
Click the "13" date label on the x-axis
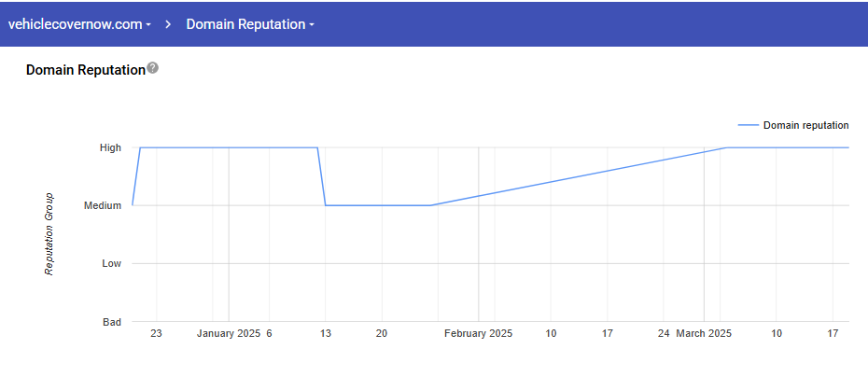pyautogui.click(x=326, y=333)
